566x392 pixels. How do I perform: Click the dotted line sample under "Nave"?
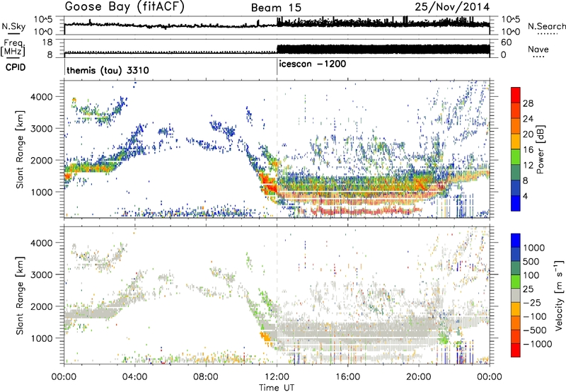(538, 57)
